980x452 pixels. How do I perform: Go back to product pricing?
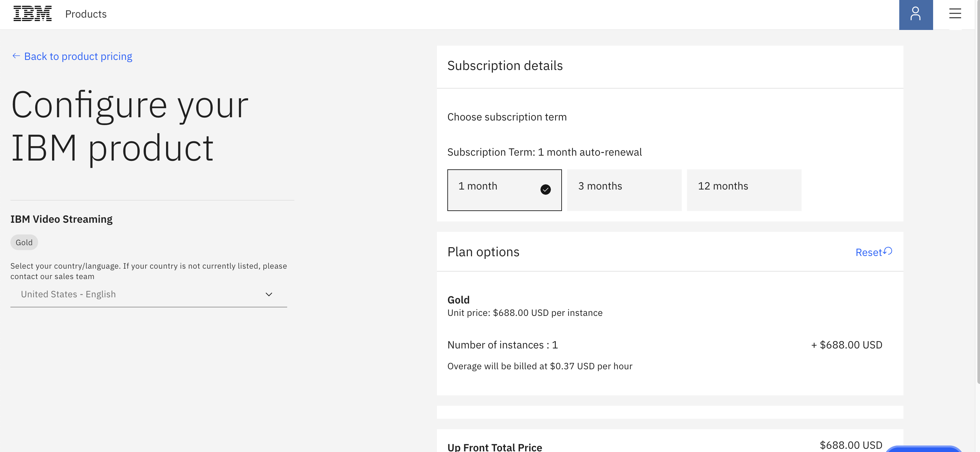point(78,56)
